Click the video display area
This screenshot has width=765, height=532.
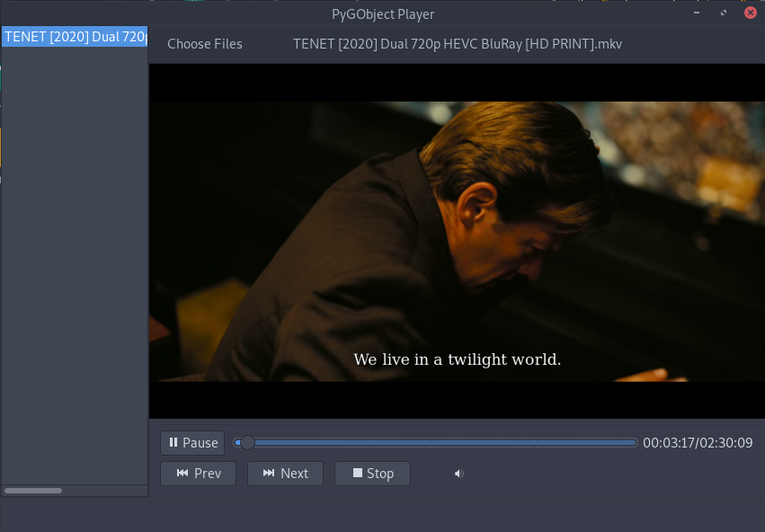457,242
